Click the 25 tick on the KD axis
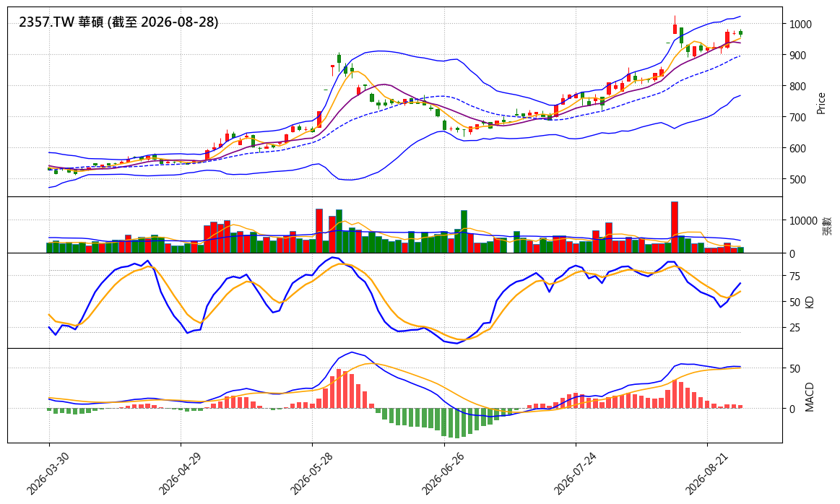Screen dimensions: 840x504 pos(794,328)
